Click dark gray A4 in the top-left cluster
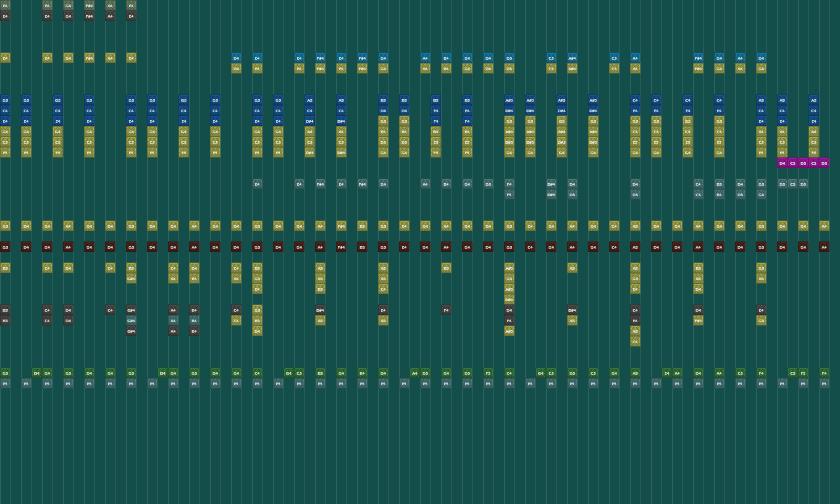This screenshot has width=840, height=504. pyautogui.click(x=110, y=16)
